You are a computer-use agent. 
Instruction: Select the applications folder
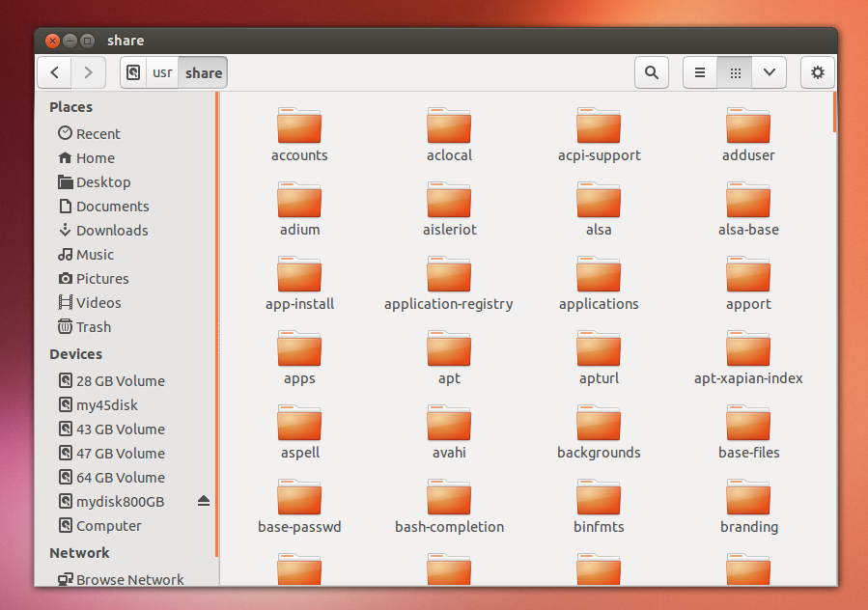599,284
